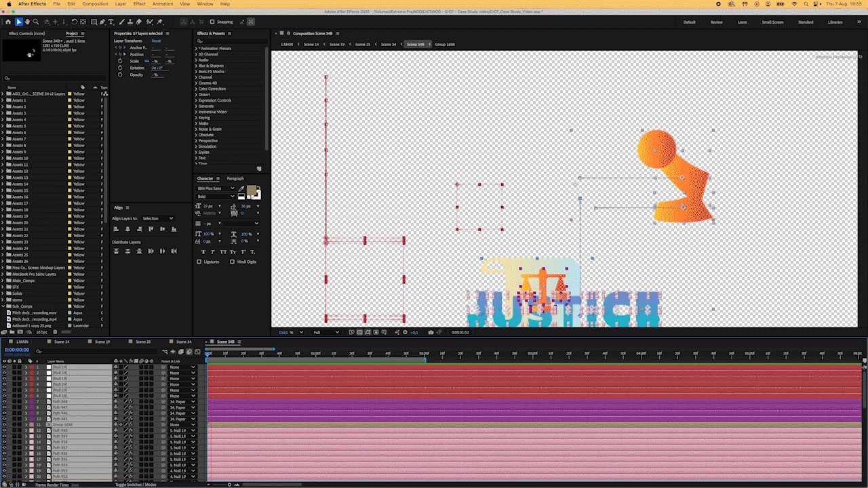Select the Rectangle shape tool

click(94, 22)
